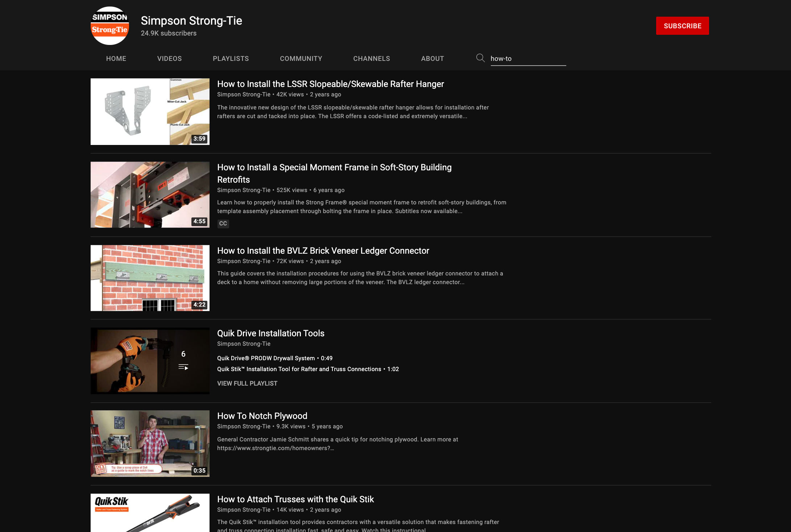The image size is (791, 532).
Task: Open the Videos tab
Action: (169, 59)
